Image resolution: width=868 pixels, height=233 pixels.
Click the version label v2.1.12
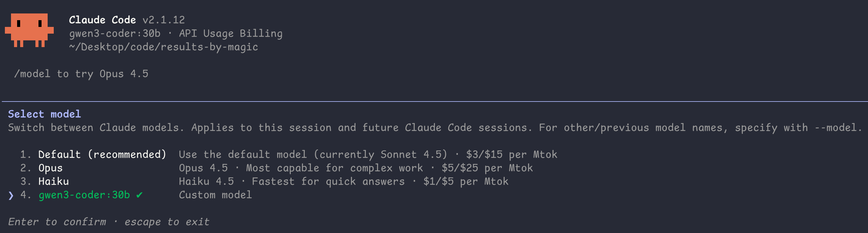tap(164, 20)
